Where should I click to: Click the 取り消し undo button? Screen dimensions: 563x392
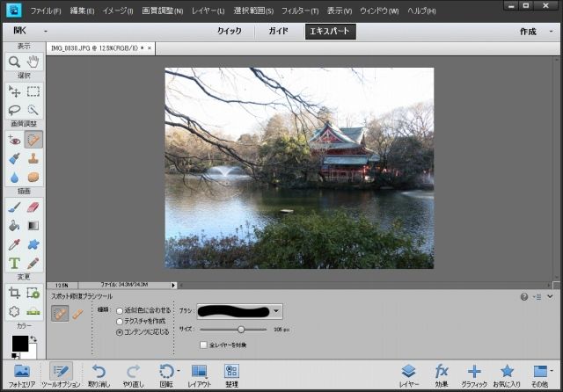(99, 375)
